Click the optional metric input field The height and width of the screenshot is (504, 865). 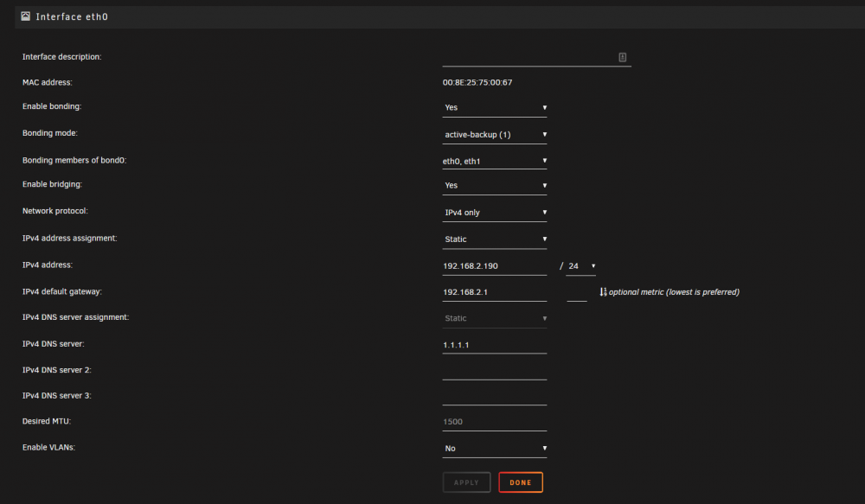pos(576,293)
